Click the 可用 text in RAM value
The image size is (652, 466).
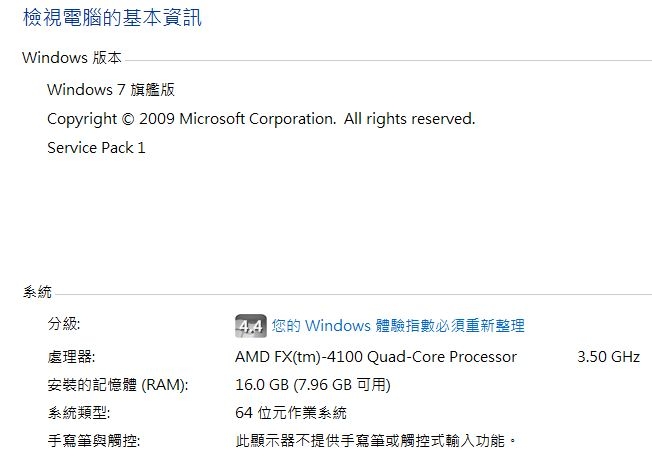[371, 385]
